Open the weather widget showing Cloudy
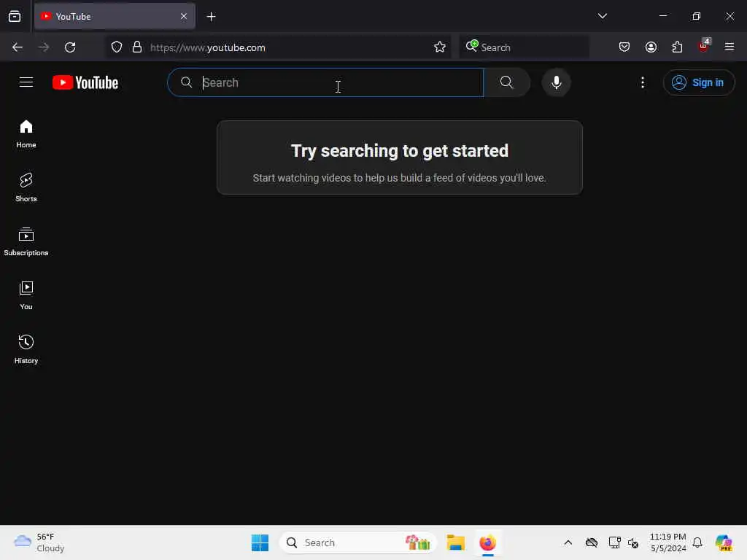 (x=39, y=542)
